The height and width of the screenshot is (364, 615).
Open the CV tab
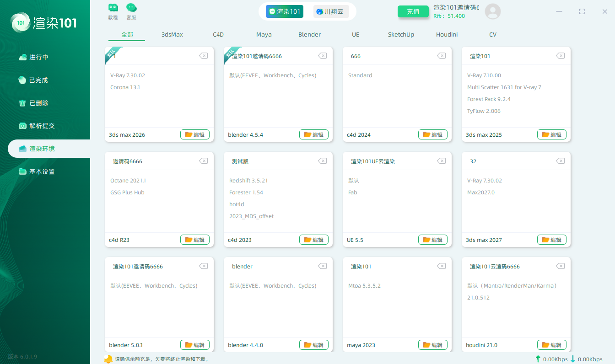493,35
